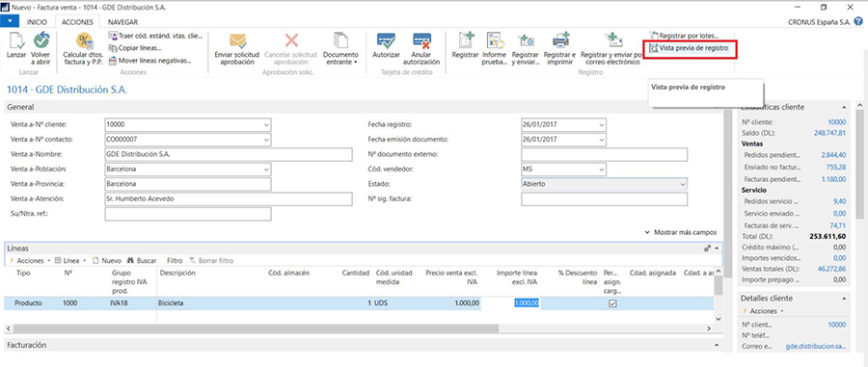Collapse Detalles cliente panel
Screen dimensions: 868x367
[x=844, y=299]
